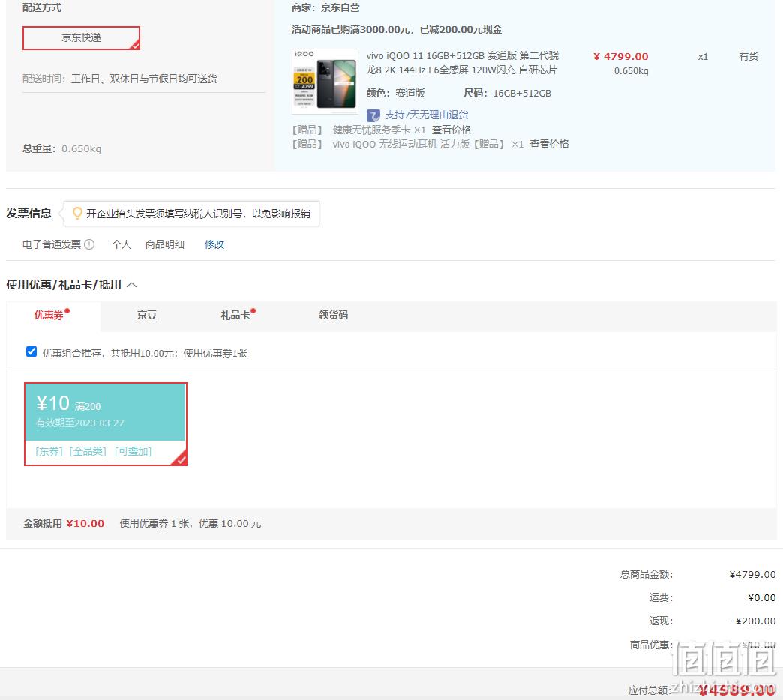Switch to the 礼品卡 tab

[235, 316]
